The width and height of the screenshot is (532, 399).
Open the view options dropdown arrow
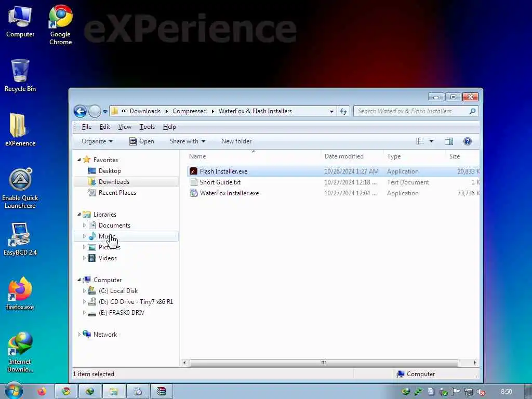point(431,141)
